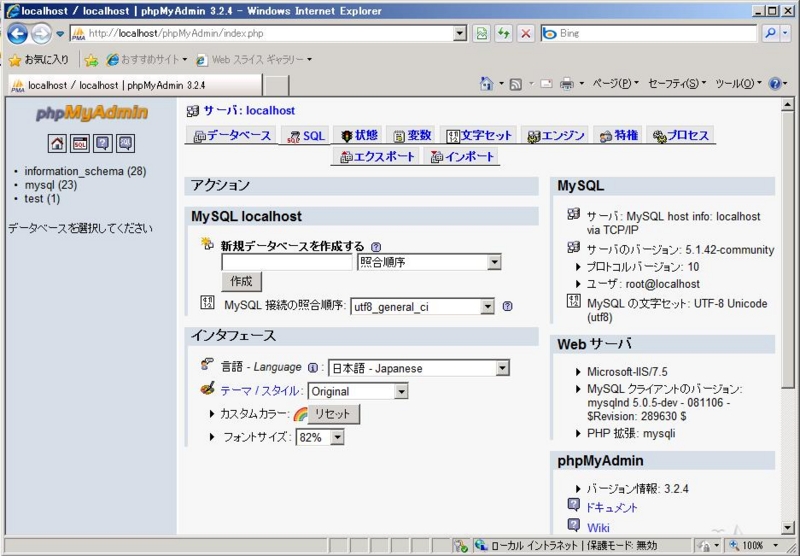Click the リセット reset button
The width and height of the screenshot is (800, 556).
(333, 414)
